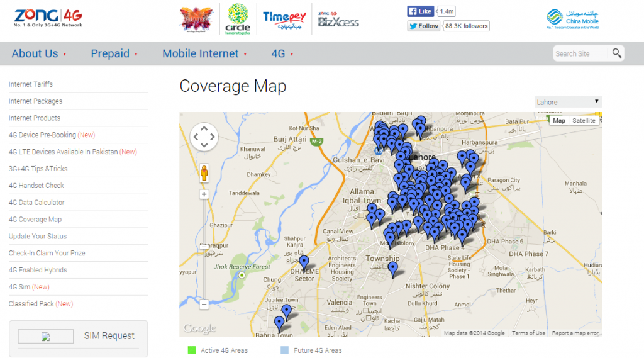Open 4G Handset Check link
This screenshot has width=644, height=358.
click(x=36, y=186)
